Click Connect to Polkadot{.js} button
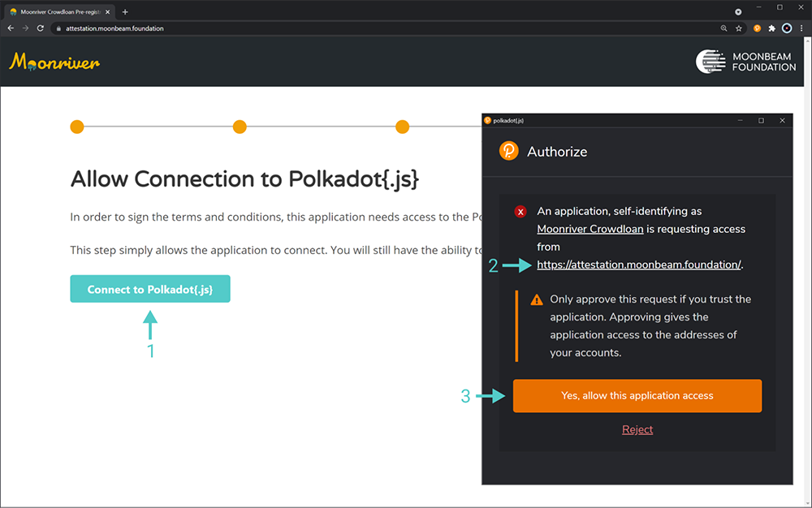Image resolution: width=812 pixels, height=508 pixels. [x=150, y=290]
